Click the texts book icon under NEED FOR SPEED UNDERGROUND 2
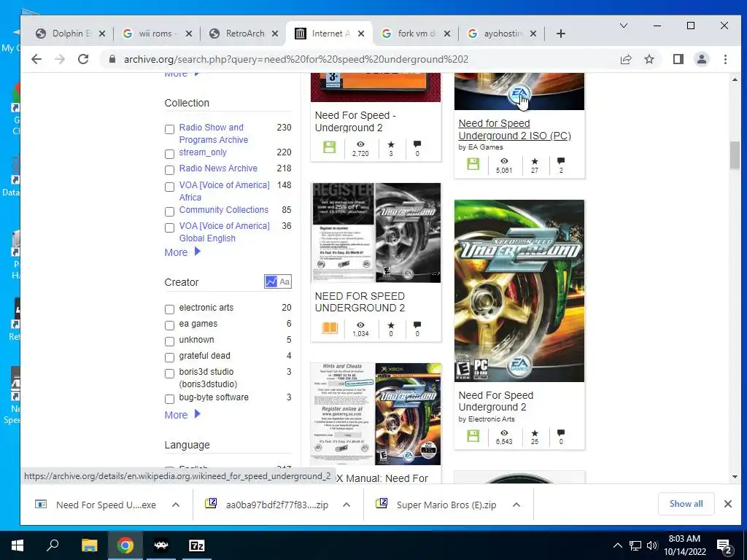Screen dimensions: 747x560 [330, 327]
